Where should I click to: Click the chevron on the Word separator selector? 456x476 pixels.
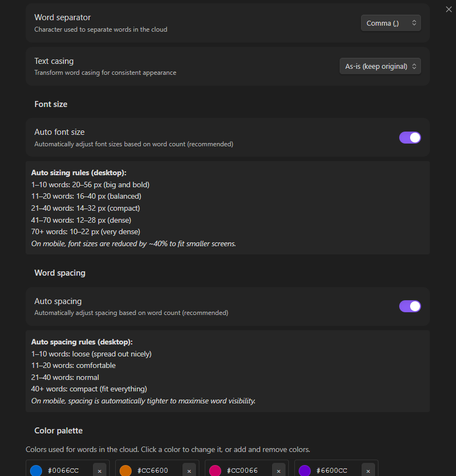click(414, 23)
